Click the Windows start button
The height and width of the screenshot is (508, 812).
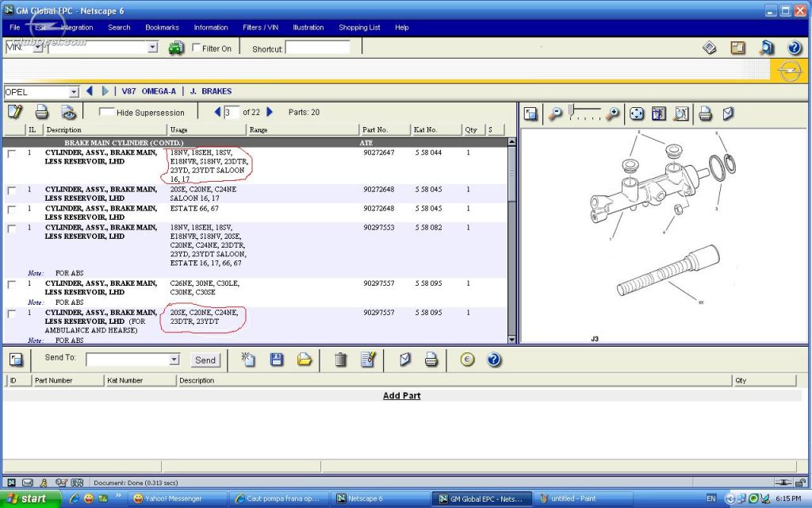(x=30, y=498)
